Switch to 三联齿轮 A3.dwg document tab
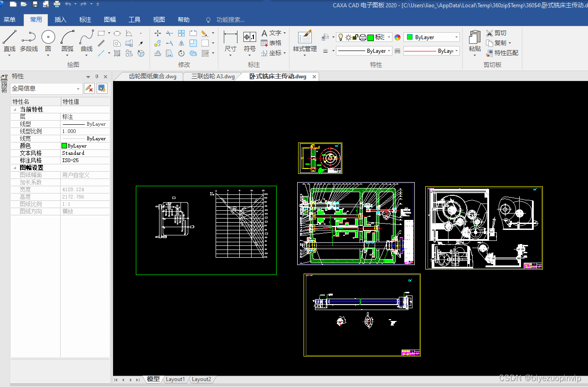The image size is (588, 387). (x=213, y=76)
